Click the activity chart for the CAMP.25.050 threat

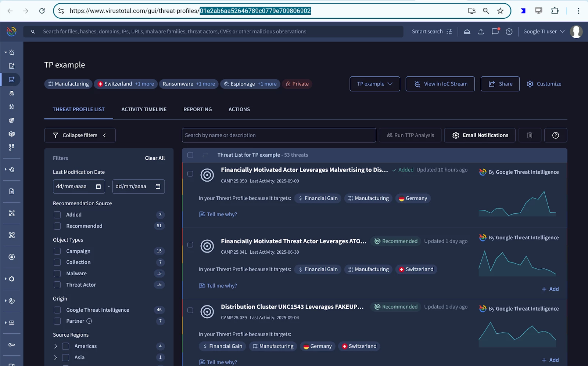point(517,203)
